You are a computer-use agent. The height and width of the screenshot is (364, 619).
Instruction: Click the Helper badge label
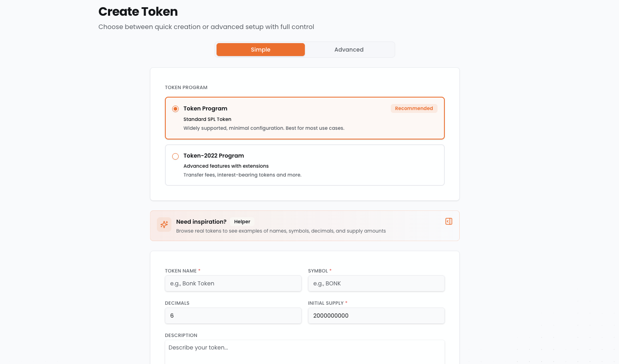pos(242,222)
